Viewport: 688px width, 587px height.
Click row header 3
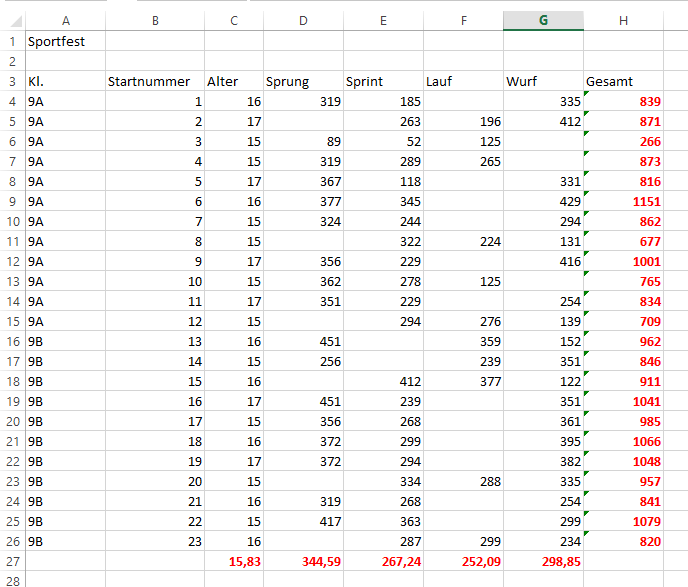tap(12, 82)
